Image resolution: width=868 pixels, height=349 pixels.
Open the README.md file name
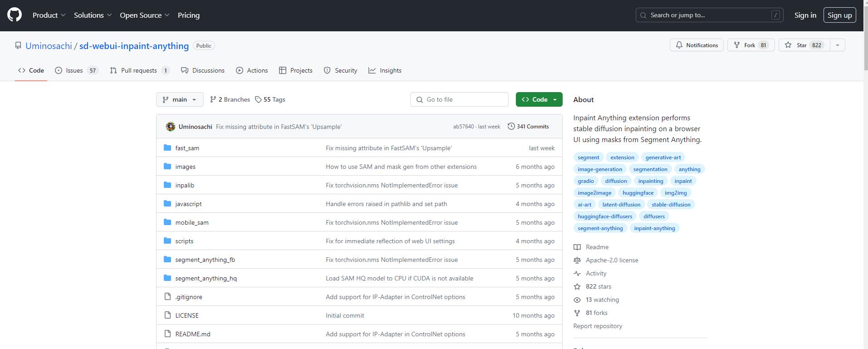(193, 334)
